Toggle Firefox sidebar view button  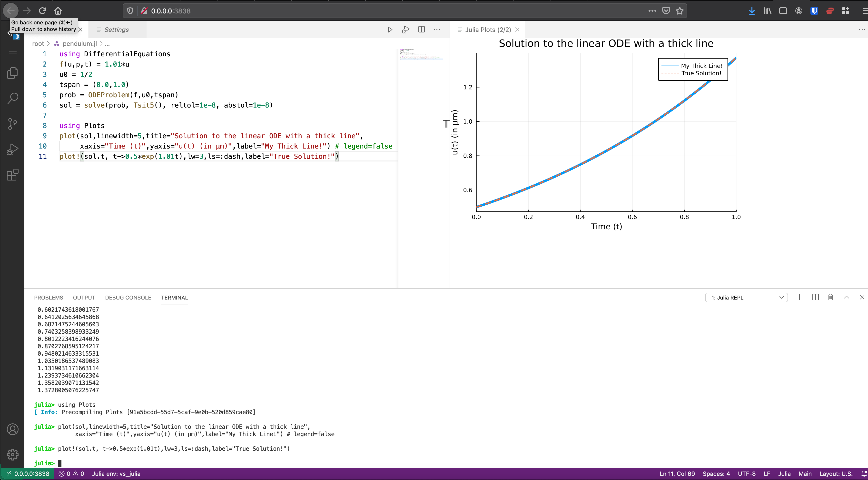783,11
